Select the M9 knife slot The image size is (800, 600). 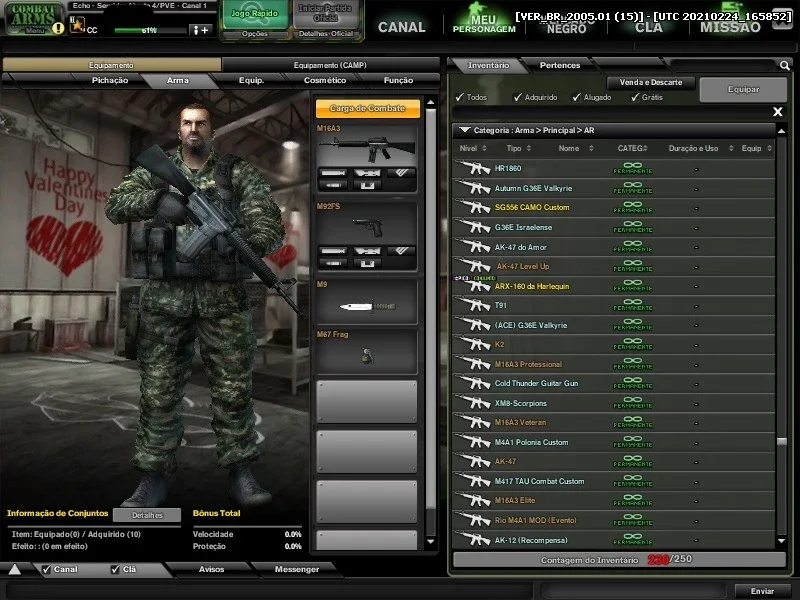tap(366, 302)
